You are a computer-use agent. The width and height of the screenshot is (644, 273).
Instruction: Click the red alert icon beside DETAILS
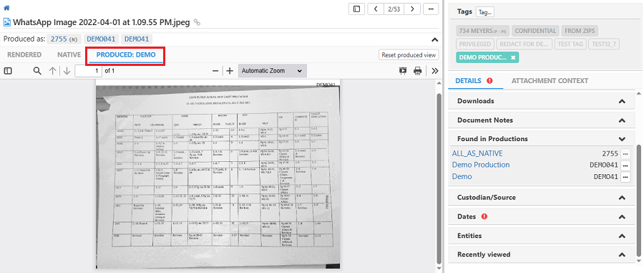[x=489, y=80]
